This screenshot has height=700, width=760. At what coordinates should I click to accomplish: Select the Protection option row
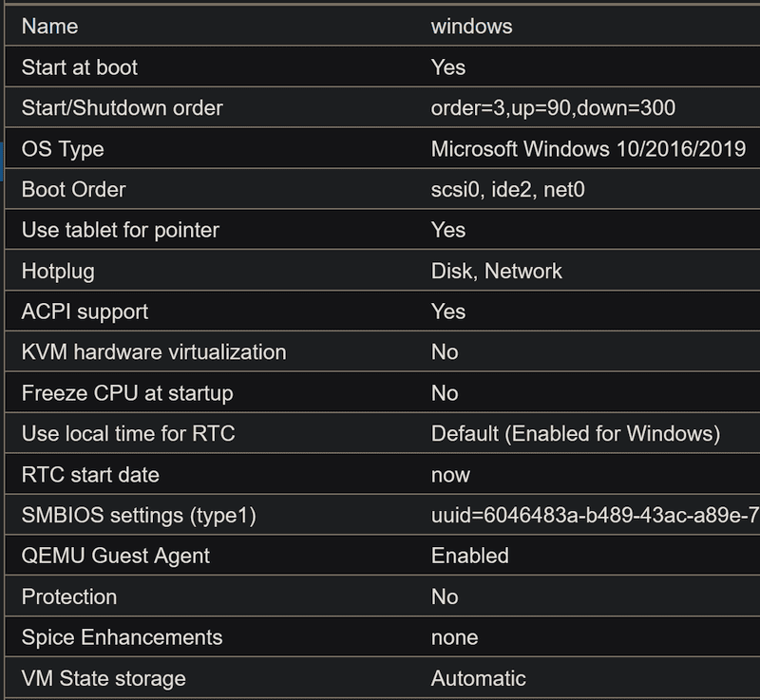[69, 596]
